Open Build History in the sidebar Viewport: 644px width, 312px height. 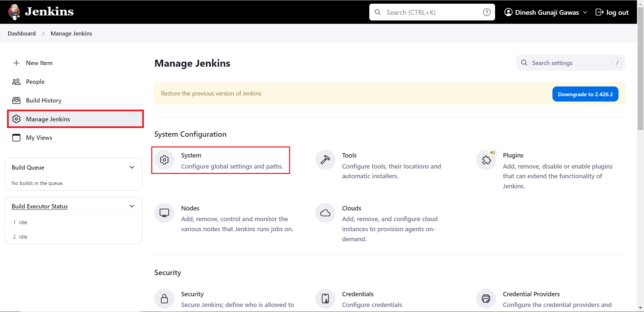(x=75, y=101)
